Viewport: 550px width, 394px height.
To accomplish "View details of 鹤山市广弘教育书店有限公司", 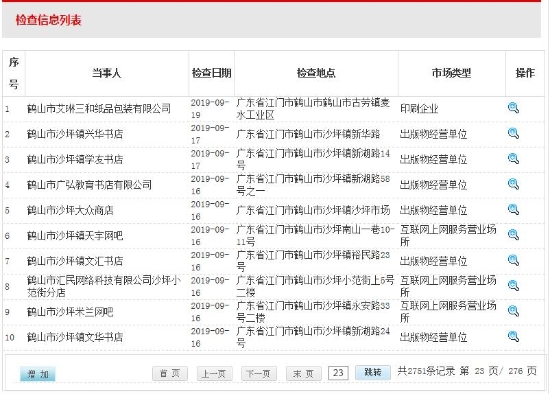I will [x=513, y=184].
